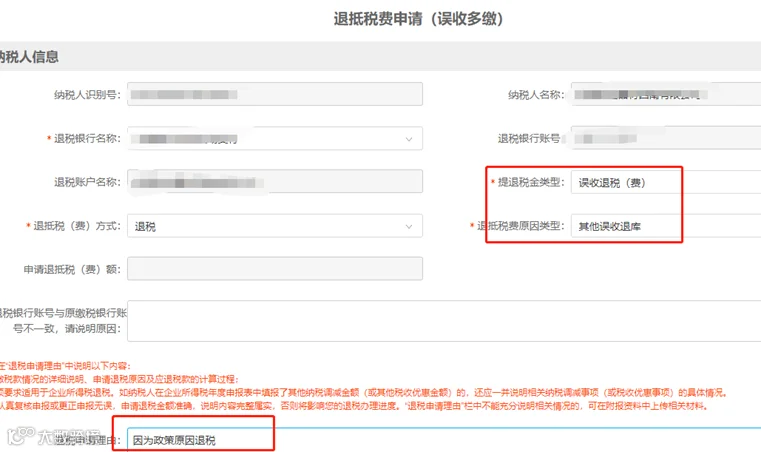The height and width of the screenshot is (452, 761).
Task: Click the 申请退抵税（费）额 input field
Action: (x=275, y=269)
